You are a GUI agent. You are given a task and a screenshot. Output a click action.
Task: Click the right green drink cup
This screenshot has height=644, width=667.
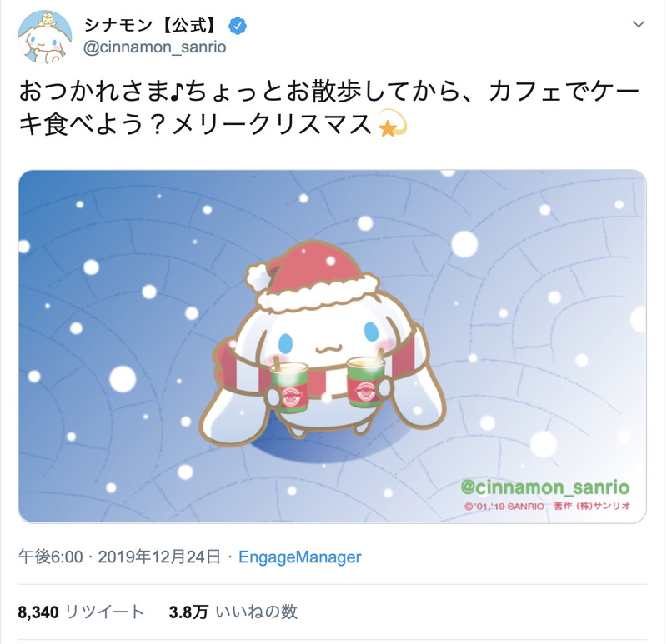click(x=366, y=382)
